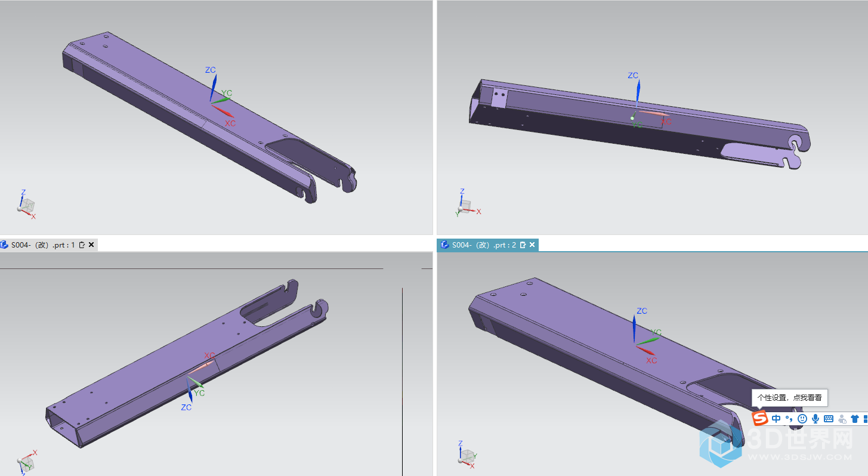The width and height of the screenshot is (868, 476).
Task: Open the emoji smiley panel in IME bar
Action: (802, 419)
